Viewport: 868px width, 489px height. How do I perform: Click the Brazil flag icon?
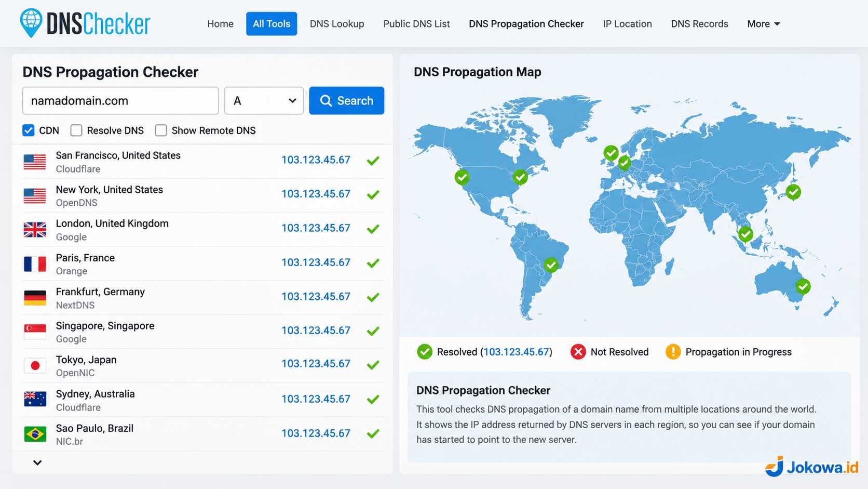(x=35, y=434)
